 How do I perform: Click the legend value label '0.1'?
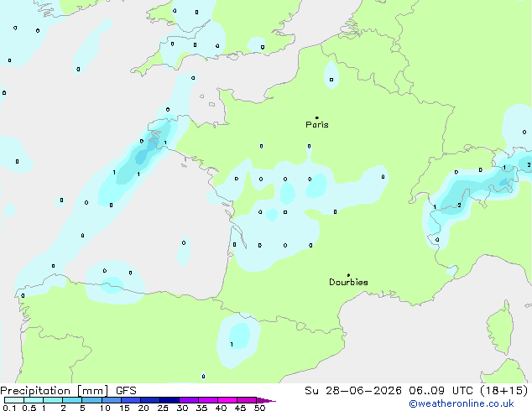9,408
